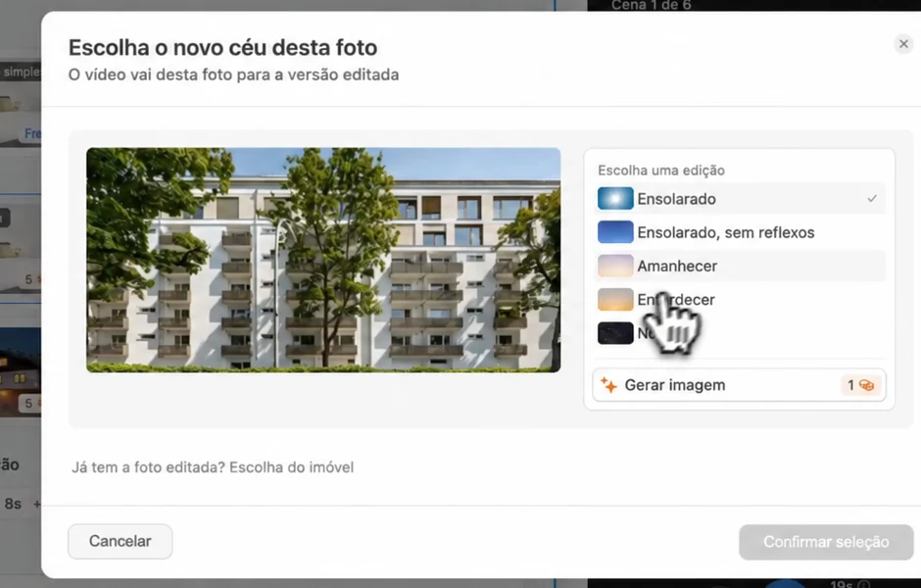Image resolution: width=921 pixels, height=588 pixels.
Task: Open Escolha do imóvel link
Action: 291,467
